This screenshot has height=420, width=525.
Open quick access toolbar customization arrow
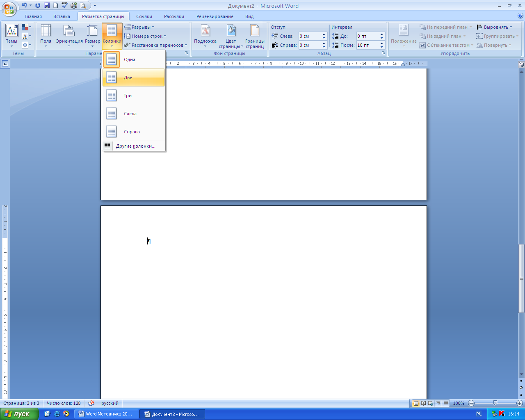pos(95,5)
